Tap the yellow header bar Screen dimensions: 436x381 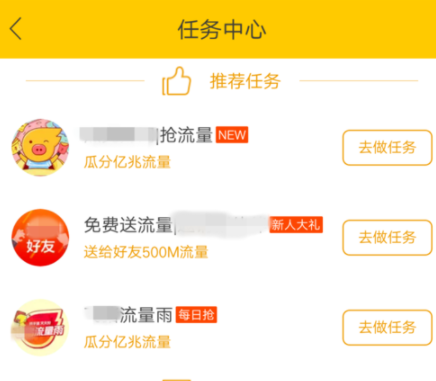coord(218,29)
